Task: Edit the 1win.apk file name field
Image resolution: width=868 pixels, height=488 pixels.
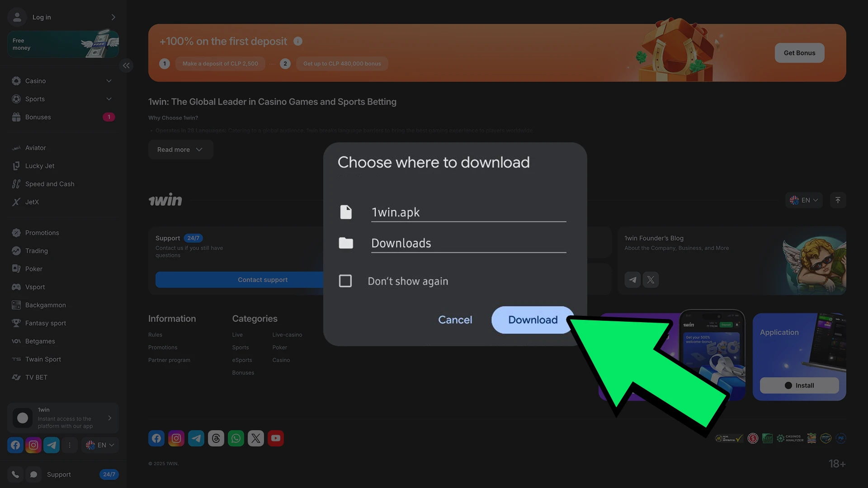Action: 468,212
